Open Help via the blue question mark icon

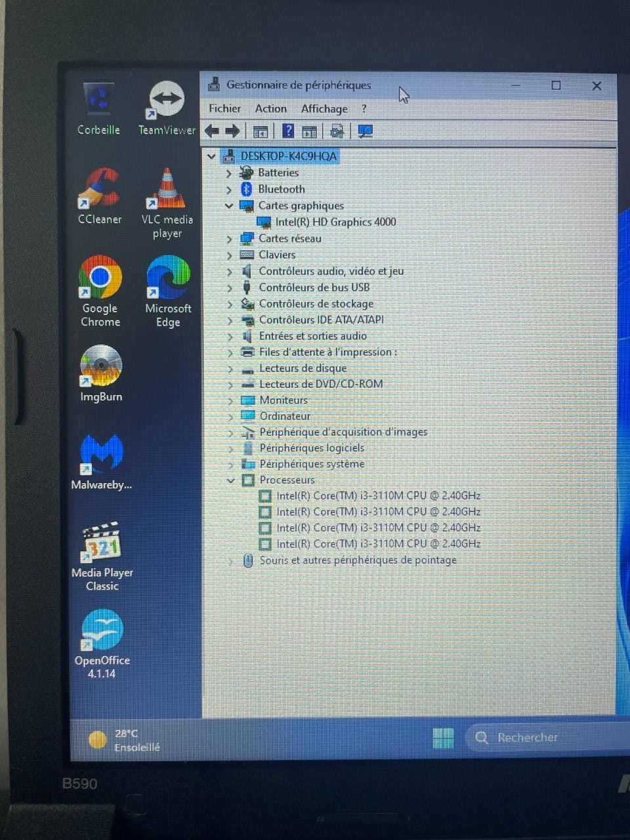[287, 131]
